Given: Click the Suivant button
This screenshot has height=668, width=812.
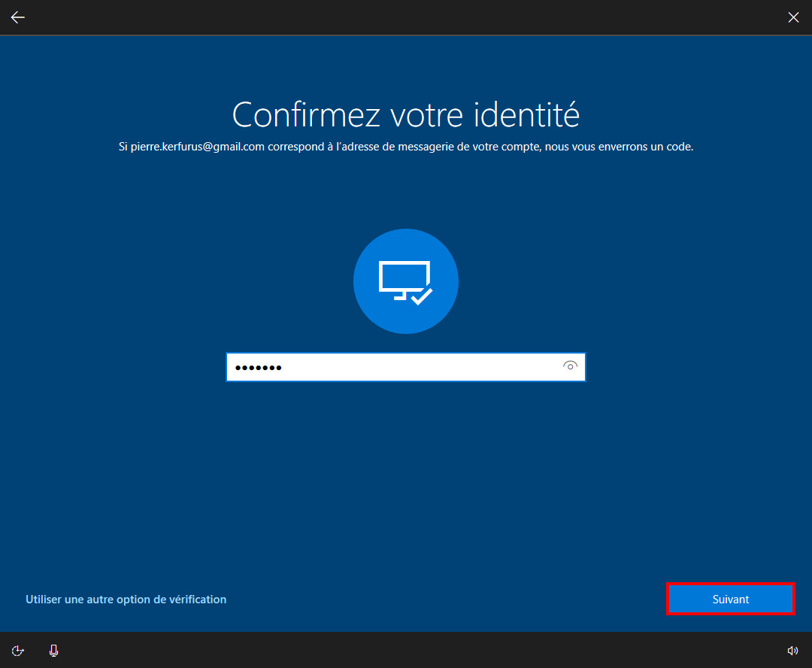Looking at the screenshot, I should click(x=730, y=599).
